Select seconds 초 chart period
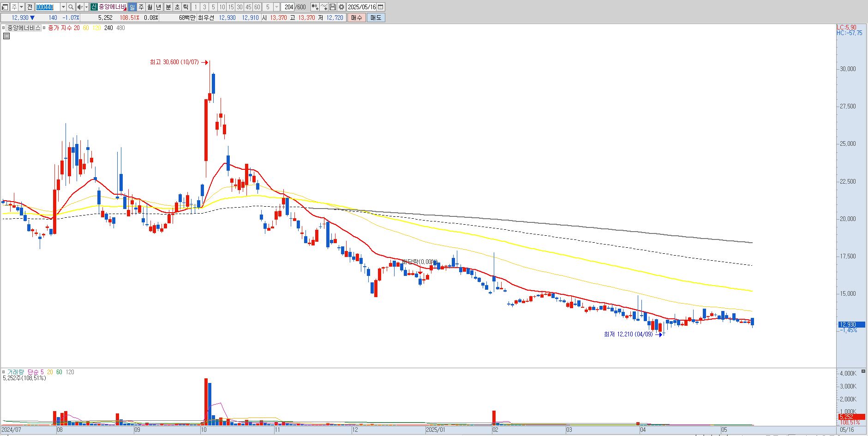 point(177,7)
